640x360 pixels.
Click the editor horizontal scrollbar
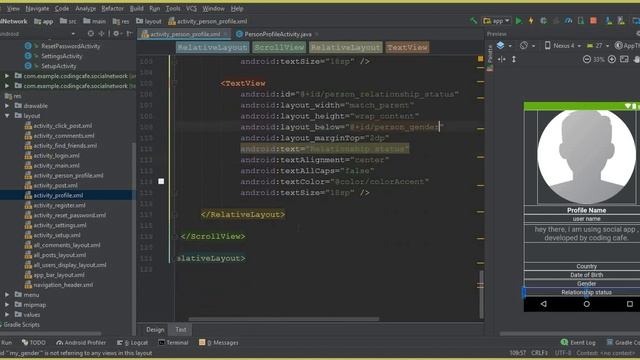(x=284, y=319)
